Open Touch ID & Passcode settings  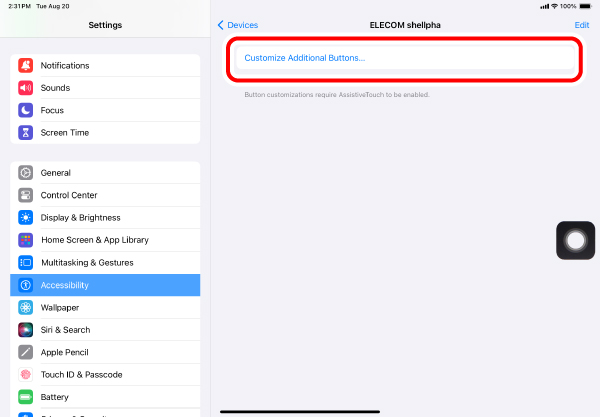105,375
